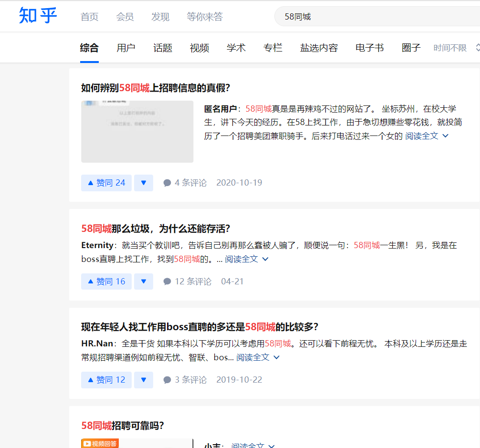Click the 视频回答 video badge
This screenshot has height=448, width=480.
(x=100, y=443)
